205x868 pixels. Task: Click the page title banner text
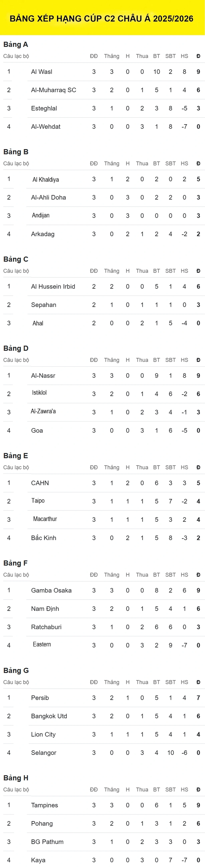(x=102, y=19)
